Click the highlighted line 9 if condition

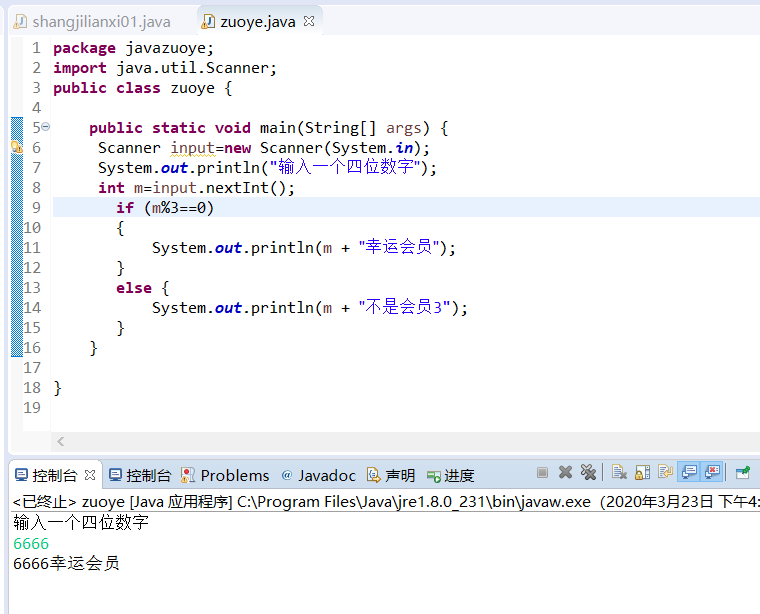coord(165,207)
